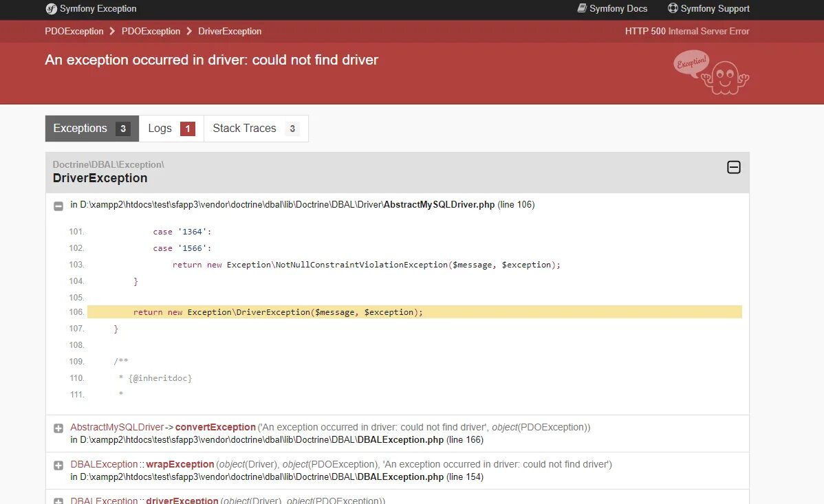
Task: Switch to the Stack Traces tab
Action: [x=256, y=128]
